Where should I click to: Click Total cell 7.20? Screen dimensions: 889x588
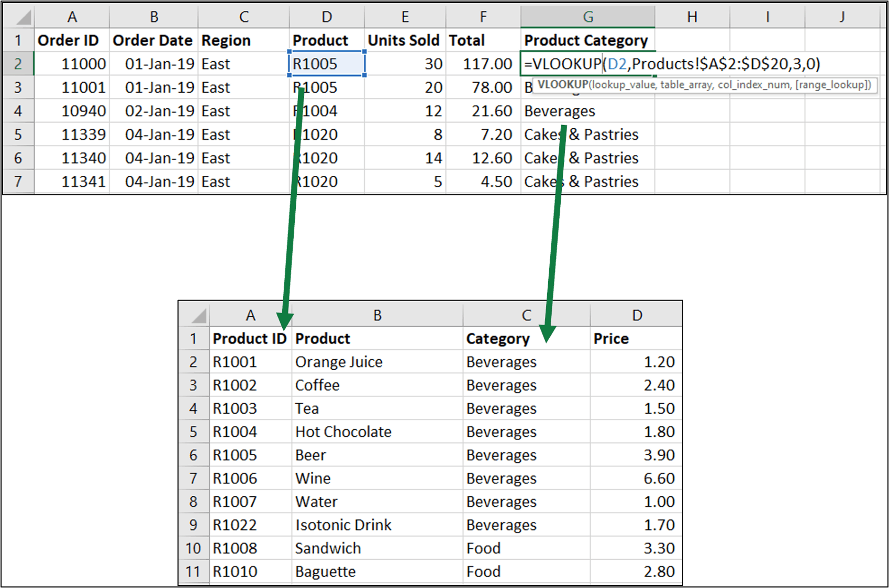click(483, 135)
